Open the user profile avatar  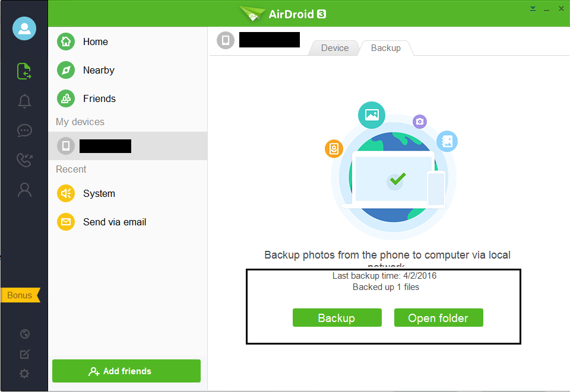24,28
